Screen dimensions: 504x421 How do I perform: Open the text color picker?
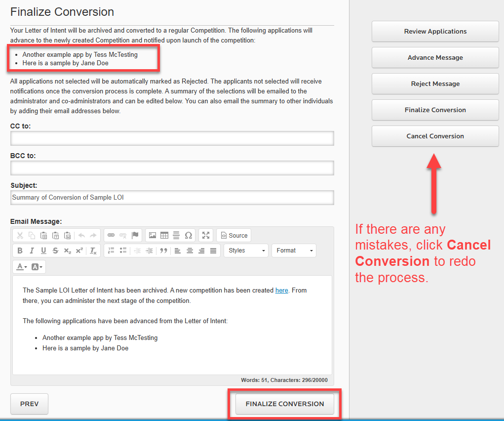point(21,266)
